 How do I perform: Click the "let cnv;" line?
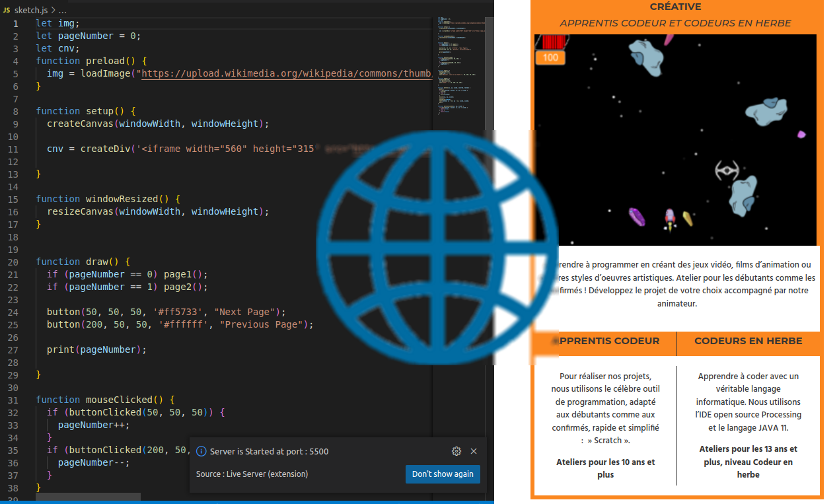pyautogui.click(x=58, y=48)
